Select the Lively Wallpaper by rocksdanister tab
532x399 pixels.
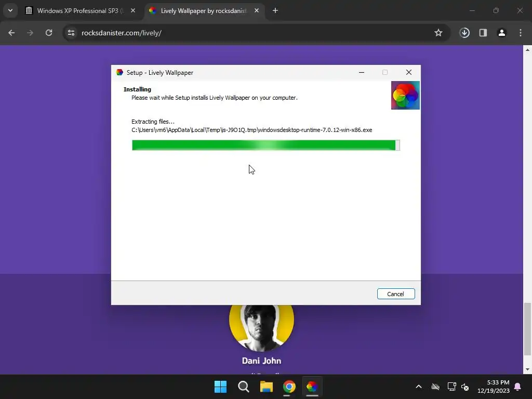point(203,11)
